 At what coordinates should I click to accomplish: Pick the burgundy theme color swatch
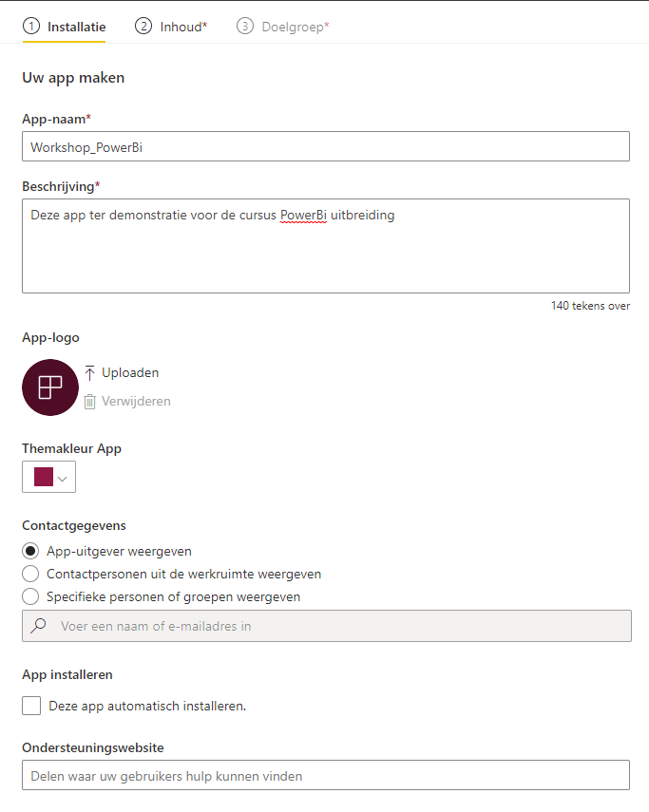tap(44, 477)
